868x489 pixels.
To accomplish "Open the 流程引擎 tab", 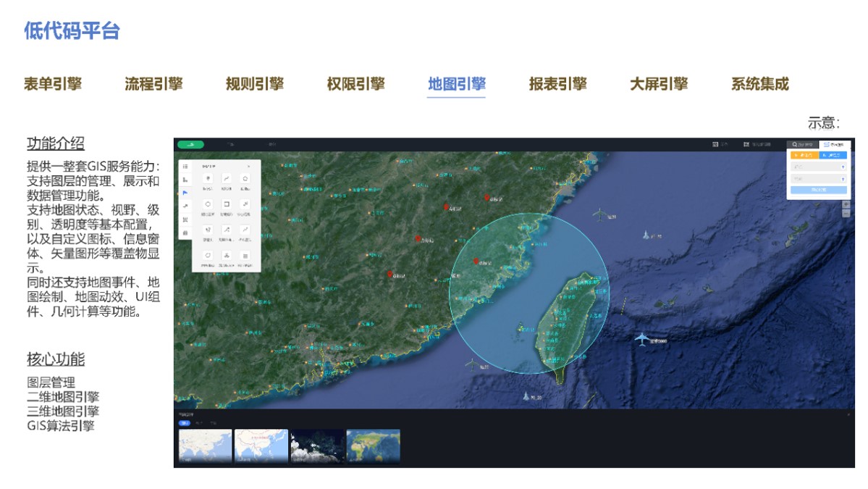I will [153, 84].
